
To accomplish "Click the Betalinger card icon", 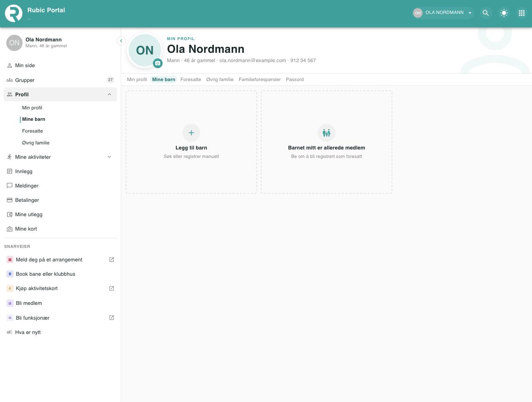I will pos(10,200).
